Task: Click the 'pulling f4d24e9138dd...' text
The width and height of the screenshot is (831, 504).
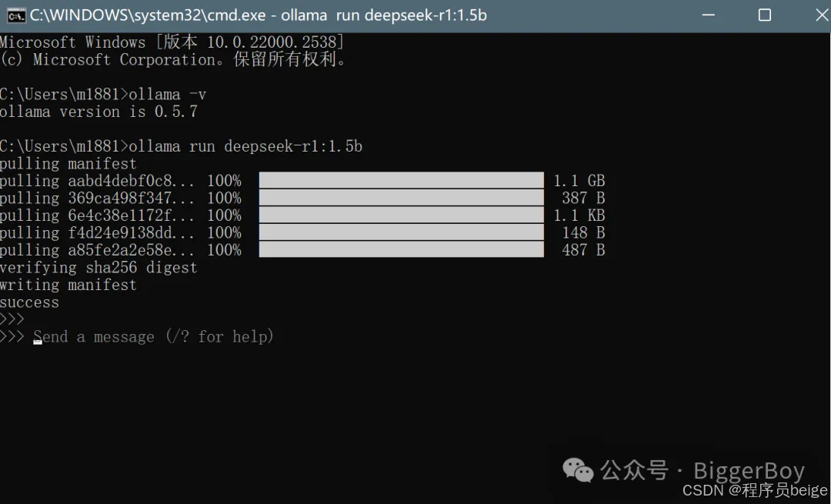Action: [x=97, y=232]
